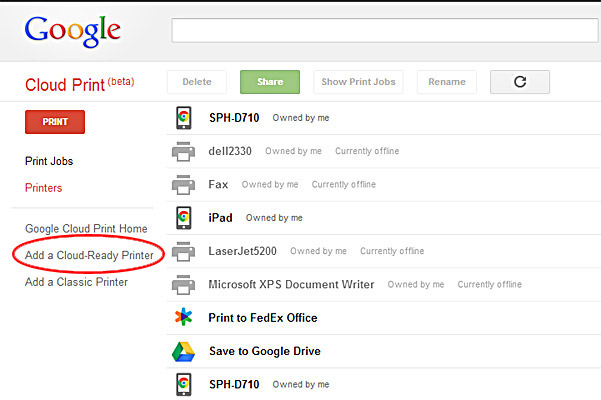Click Add a Classic Printer
Screen dimensions: 601x400
[76, 282]
